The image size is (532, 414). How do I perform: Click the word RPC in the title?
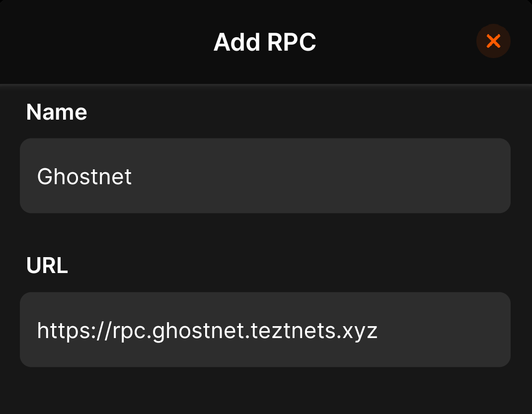[292, 43]
